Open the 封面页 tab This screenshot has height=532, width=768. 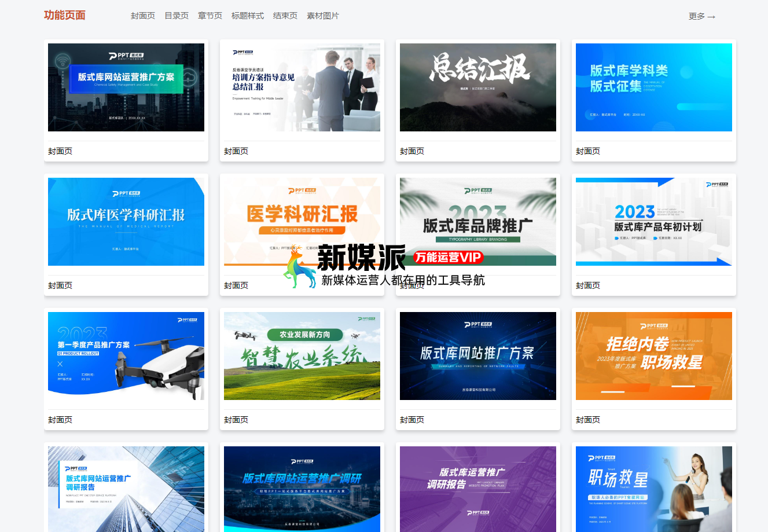point(143,16)
